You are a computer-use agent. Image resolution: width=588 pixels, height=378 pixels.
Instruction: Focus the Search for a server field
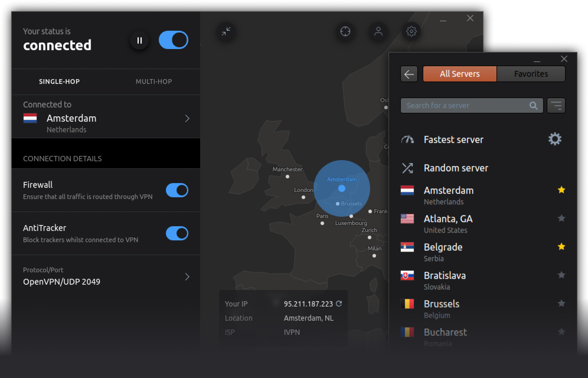click(x=472, y=105)
